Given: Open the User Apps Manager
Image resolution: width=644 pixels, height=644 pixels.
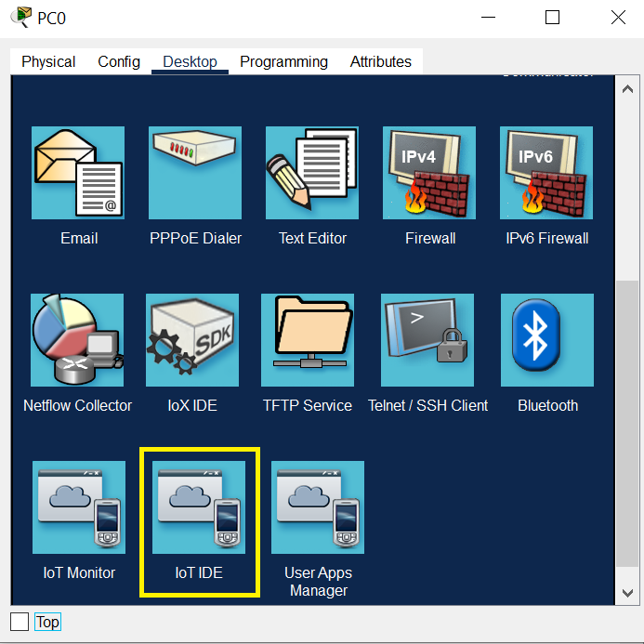Looking at the screenshot, I should click(x=318, y=507).
